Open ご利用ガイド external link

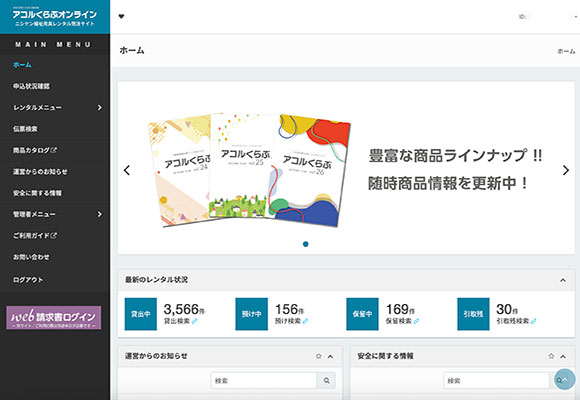click(35, 235)
